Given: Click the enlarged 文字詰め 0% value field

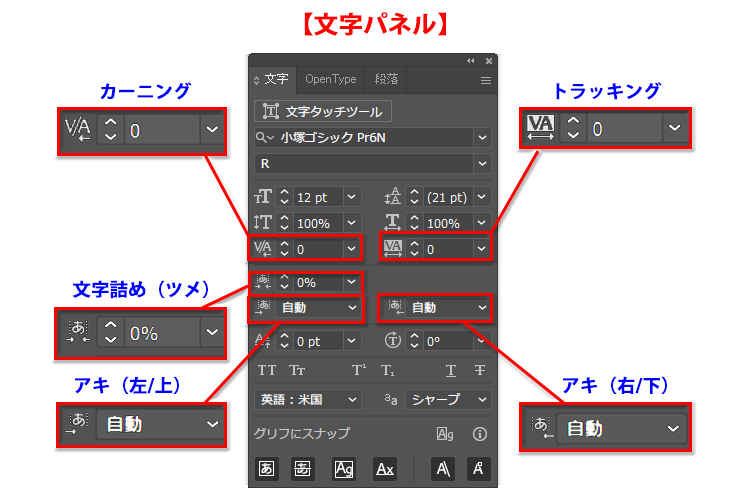Looking at the screenshot, I should tap(162, 333).
